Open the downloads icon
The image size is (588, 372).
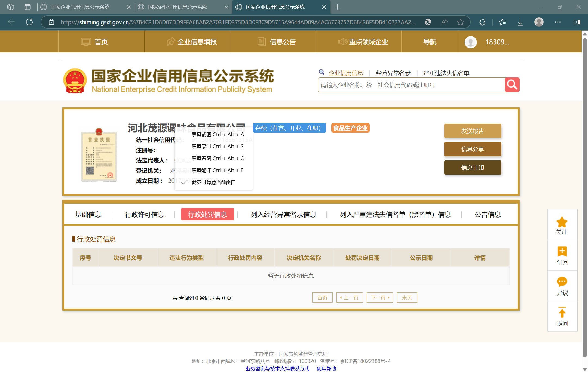520,22
